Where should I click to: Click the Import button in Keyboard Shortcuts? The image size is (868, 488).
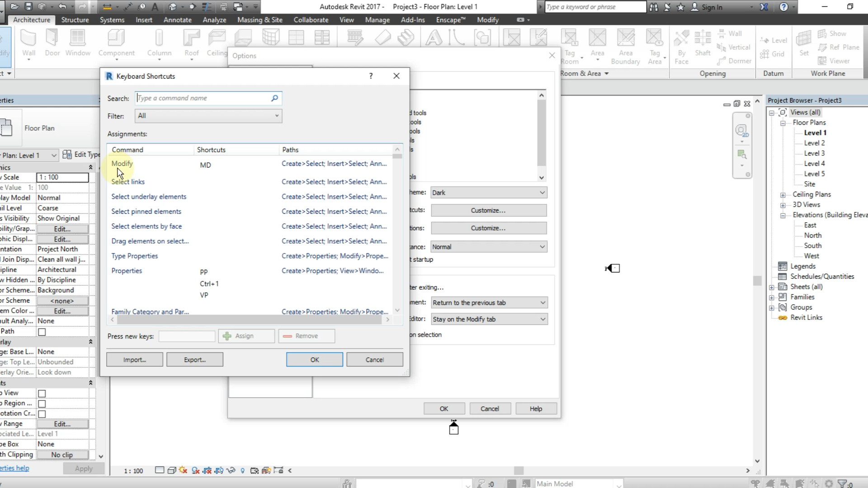pos(135,360)
